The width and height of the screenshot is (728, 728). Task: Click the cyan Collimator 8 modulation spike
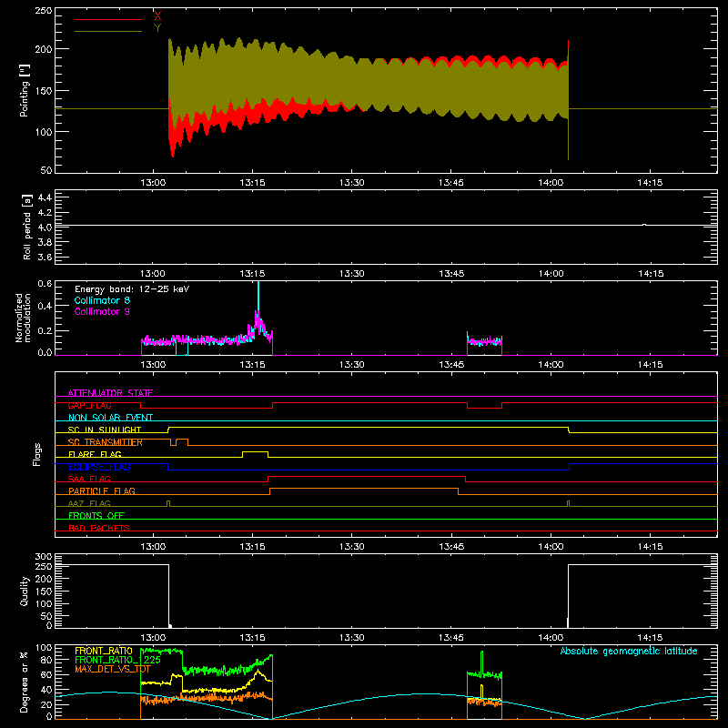point(258,295)
